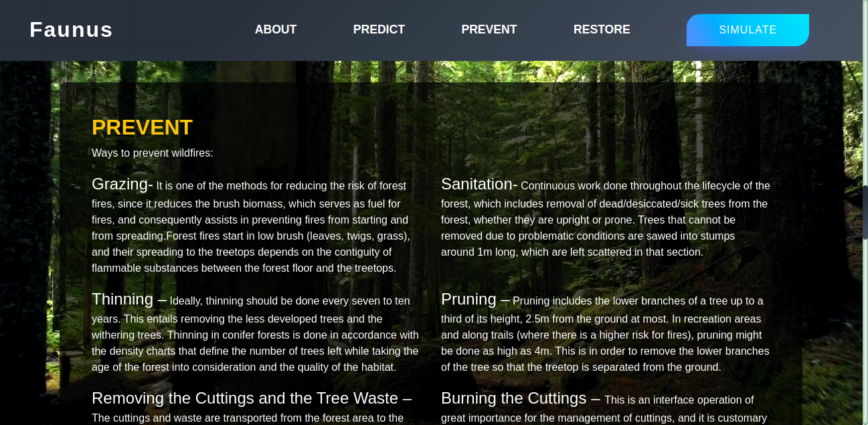
Task: Select PREVENT in the top navigation
Action: pos(489,29)
